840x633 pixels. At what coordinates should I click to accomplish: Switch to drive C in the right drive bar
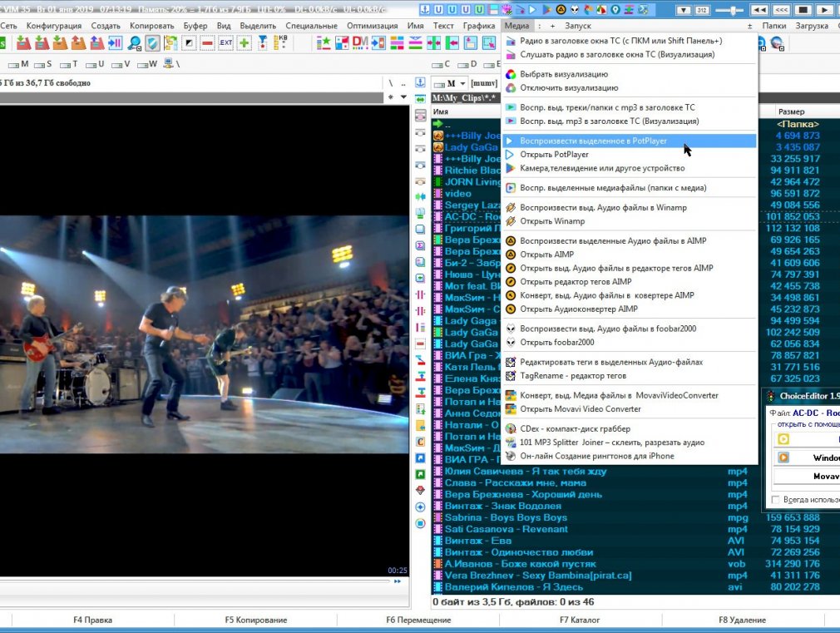(441, 64)
